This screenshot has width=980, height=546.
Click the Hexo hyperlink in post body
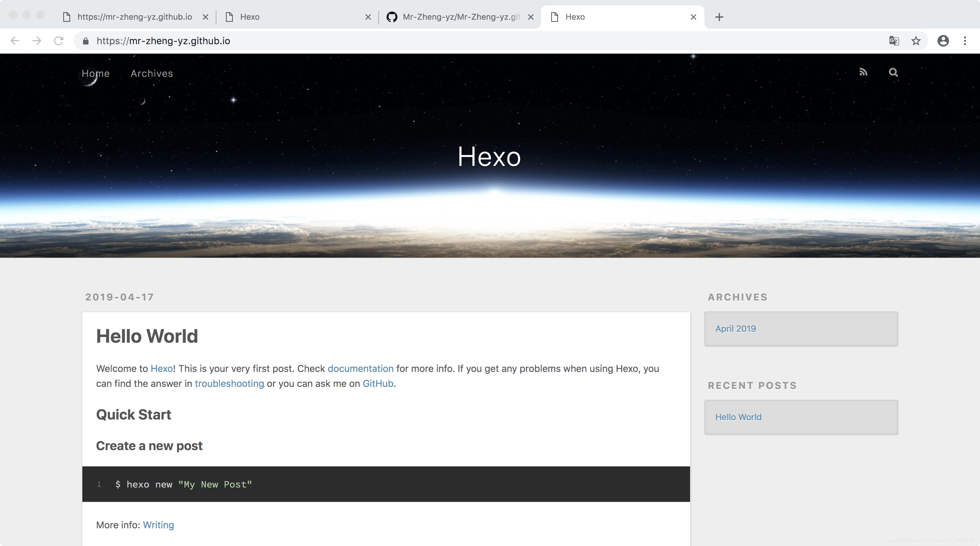coord(161,368)
